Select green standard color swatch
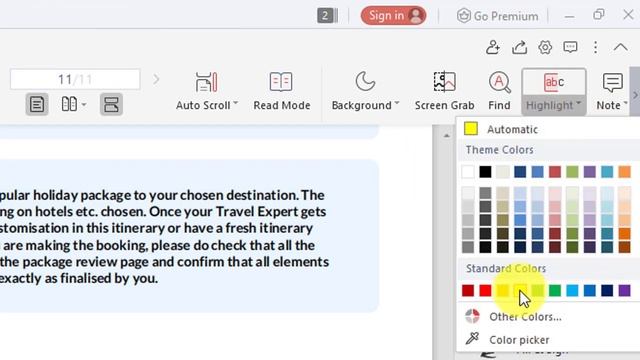This screenshot has height=360, width=640. click(555, 291)
